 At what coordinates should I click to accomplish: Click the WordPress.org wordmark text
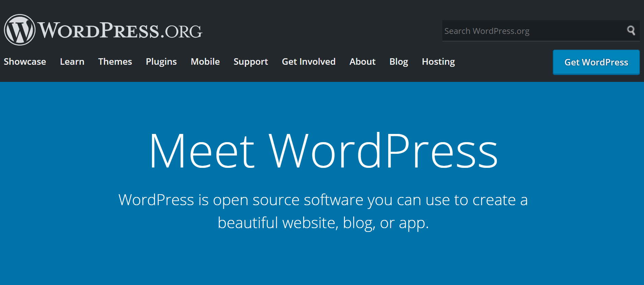click(x=120, y=30)
